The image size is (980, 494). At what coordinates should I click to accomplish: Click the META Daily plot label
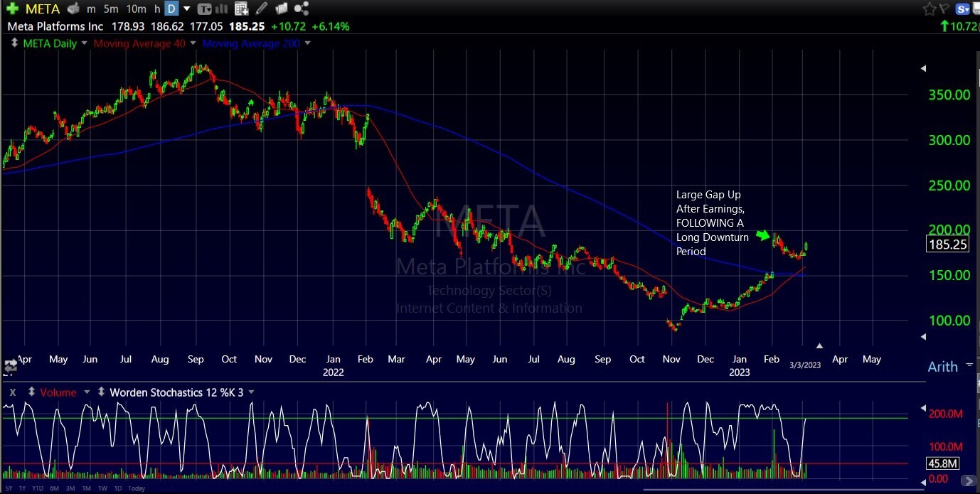click(49, 43)
